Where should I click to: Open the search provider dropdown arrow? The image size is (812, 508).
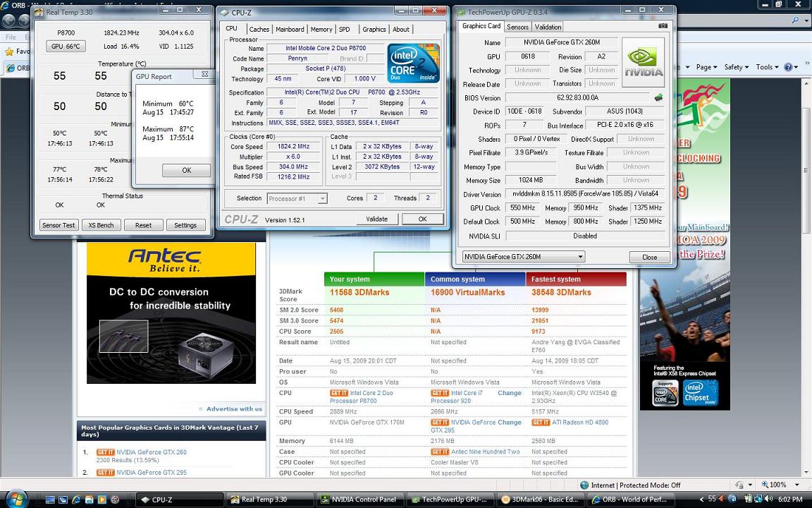tap(805, 20)
